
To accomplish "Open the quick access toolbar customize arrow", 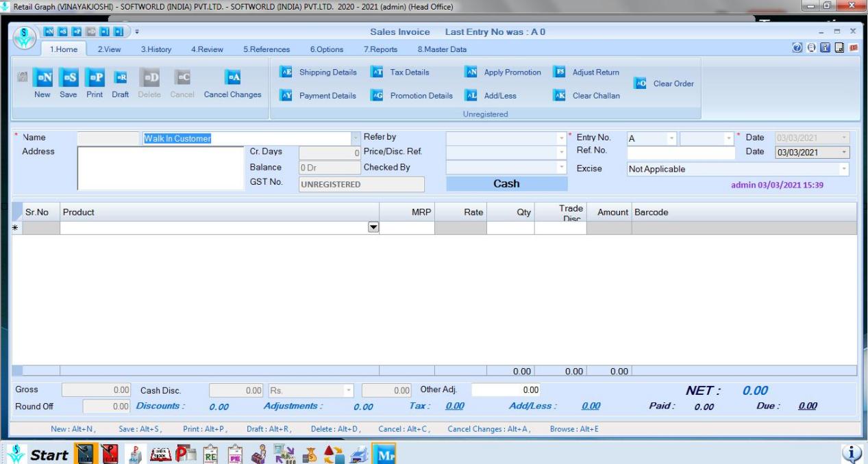I will click(136, 31).
